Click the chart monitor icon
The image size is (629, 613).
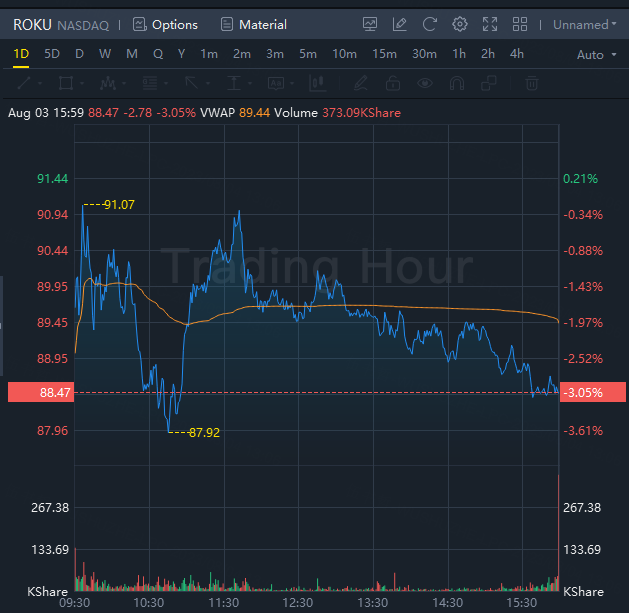(x=370, y=24)
